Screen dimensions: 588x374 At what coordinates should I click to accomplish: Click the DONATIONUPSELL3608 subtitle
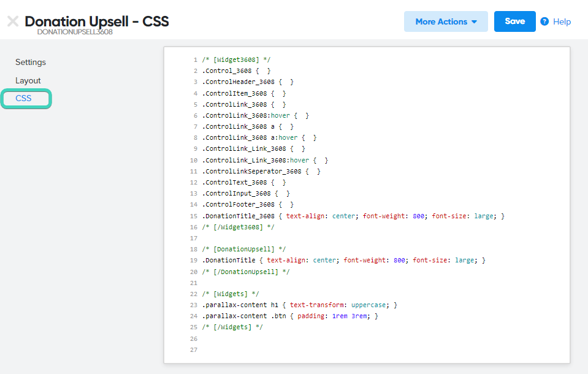tap(75, 32)
